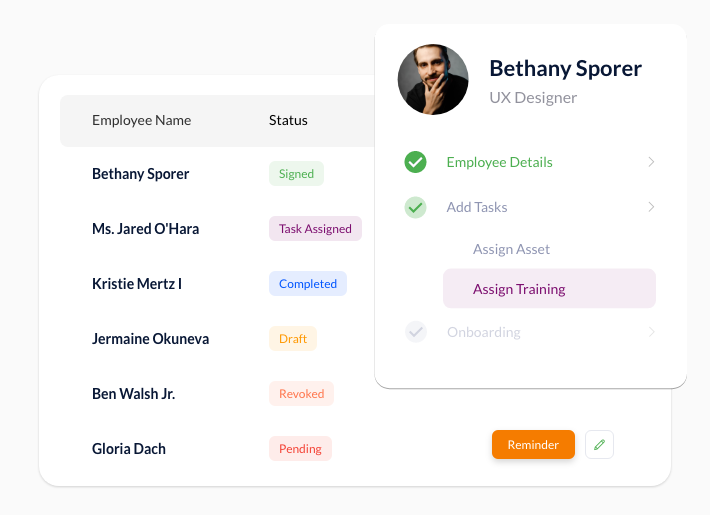Select the Assign Asset menu item

(x=511, y=249)
